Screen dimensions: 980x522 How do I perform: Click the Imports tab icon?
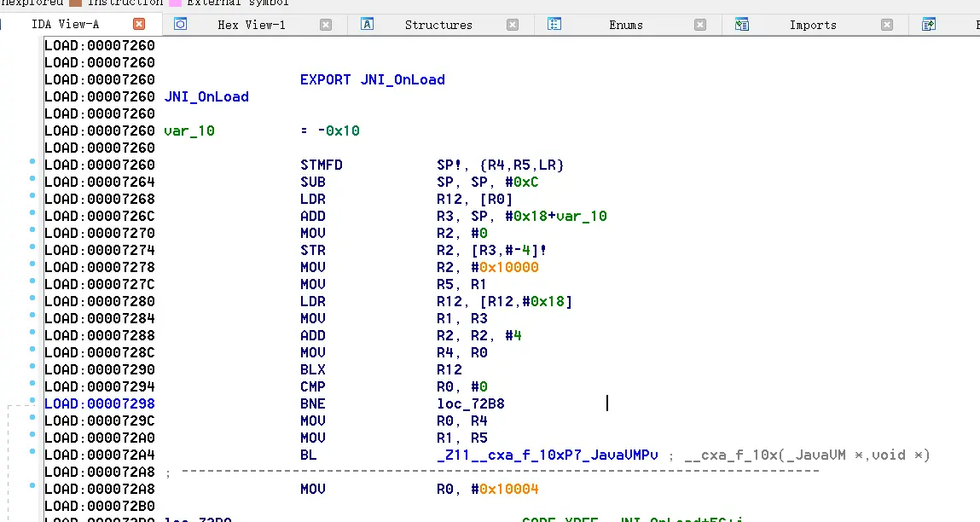(x=742, y=24)
